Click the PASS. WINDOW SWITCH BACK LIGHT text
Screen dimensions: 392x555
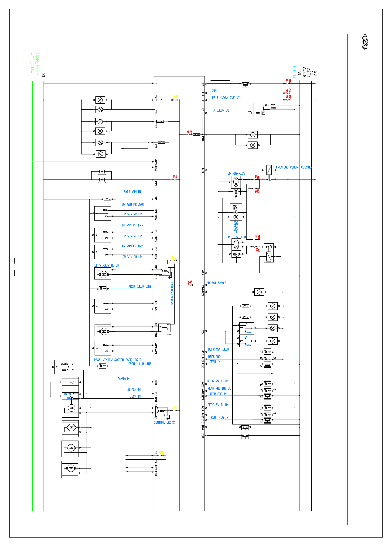click(x=117, y=360)
